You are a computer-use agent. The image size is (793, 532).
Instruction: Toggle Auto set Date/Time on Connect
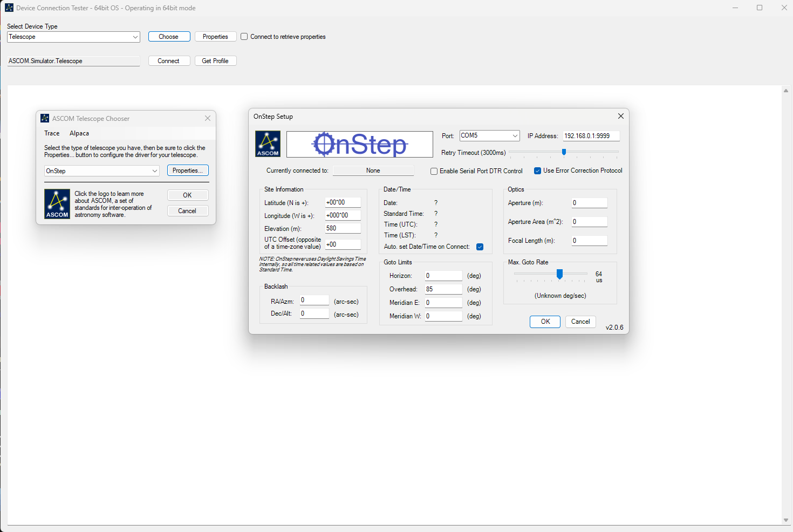(480, 247)
